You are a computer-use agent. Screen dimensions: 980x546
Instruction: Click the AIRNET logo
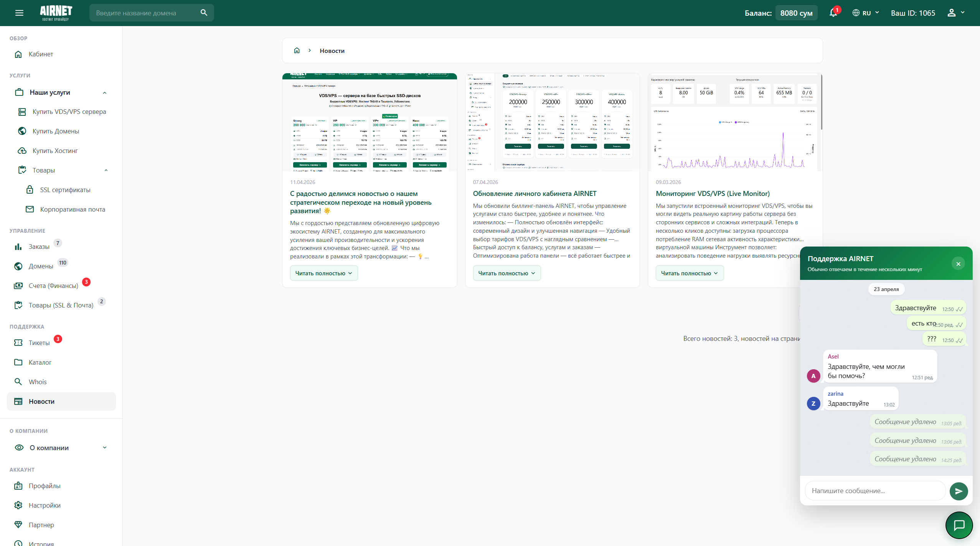click(x=56, y=13)
